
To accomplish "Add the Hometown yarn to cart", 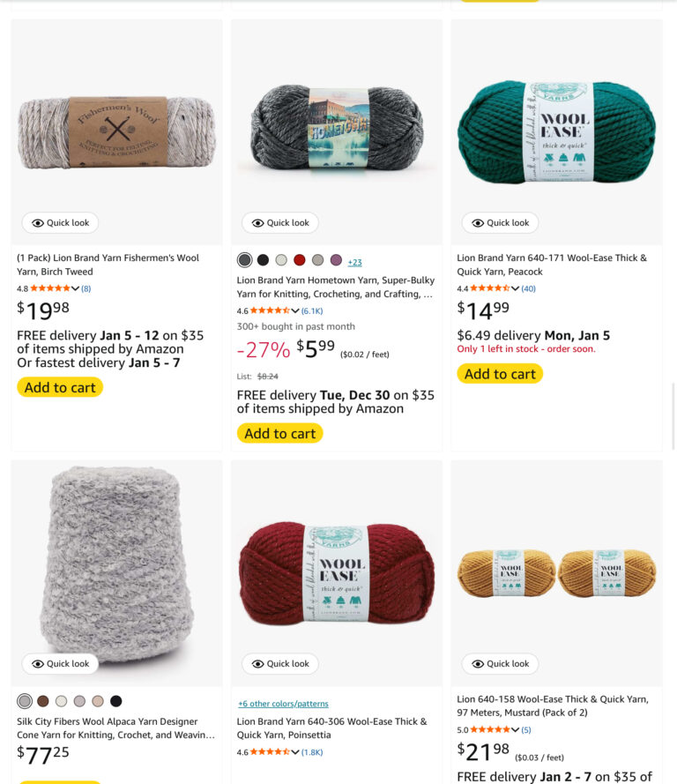I will click(x=279, y=433).
